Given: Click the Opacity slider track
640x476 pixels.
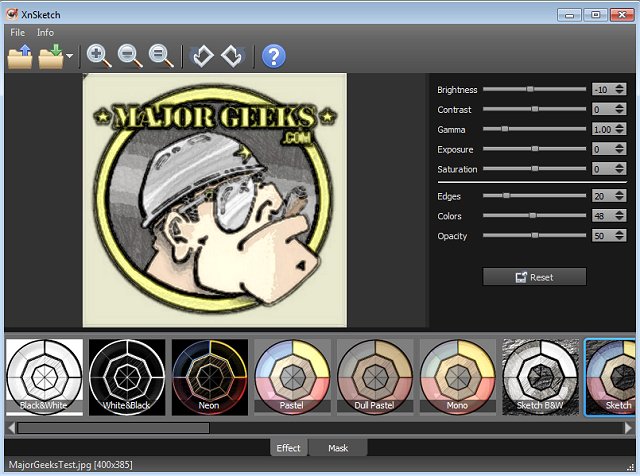Looking at the screenshot, I should click(534, 236).
